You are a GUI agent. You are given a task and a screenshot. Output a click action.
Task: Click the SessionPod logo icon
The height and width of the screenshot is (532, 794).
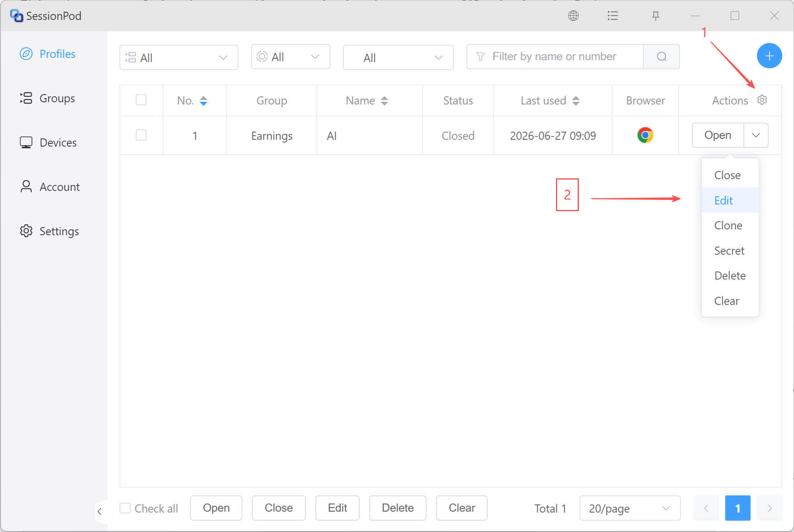(16, 16)
